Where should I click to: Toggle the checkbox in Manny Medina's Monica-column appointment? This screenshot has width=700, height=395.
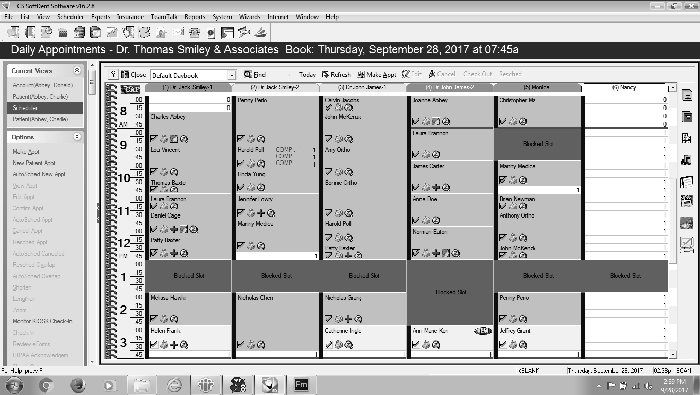click(x=503, y=180)
